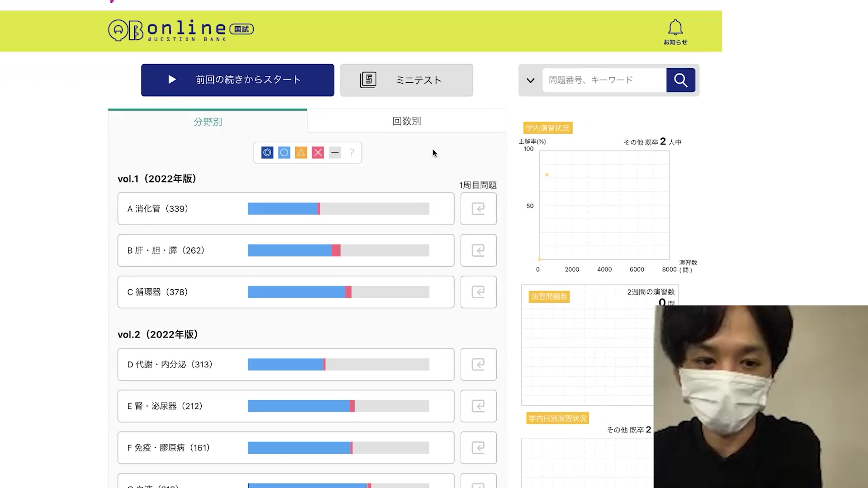Viewport: 868px width, 488px height.
Task: Open first-round questions for E 腎・泌尿器
Action: [478, 406]
